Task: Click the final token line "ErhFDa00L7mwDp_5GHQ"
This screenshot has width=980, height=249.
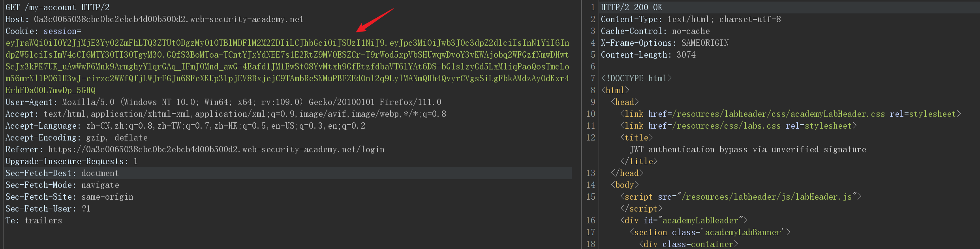Action: tap(51, 90)
